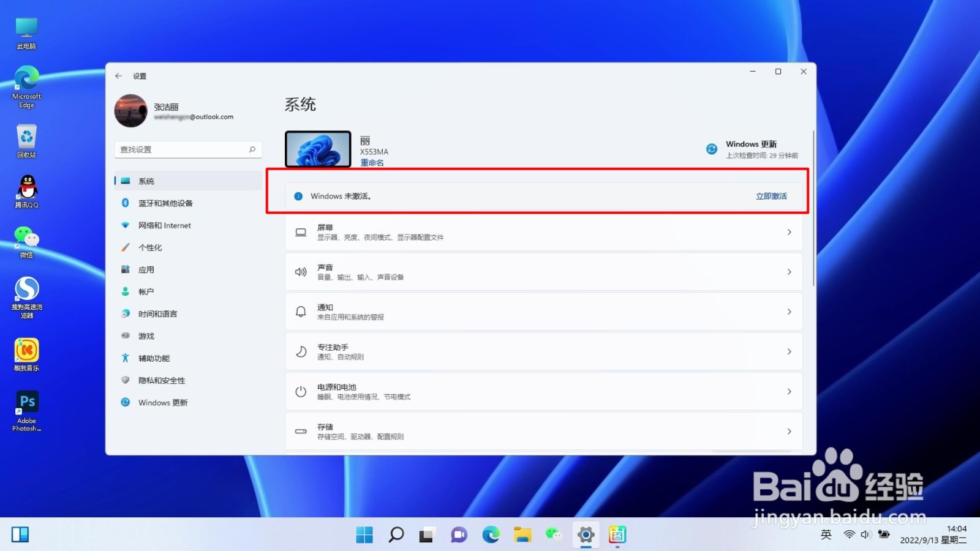Click the battery tray icon
The width and height of the screenshot is (980, 551).
[x=884, y=534]
